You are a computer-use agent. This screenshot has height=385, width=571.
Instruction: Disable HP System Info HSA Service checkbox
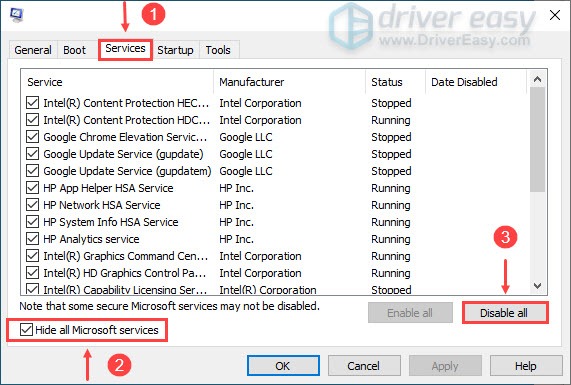[32, 222]
